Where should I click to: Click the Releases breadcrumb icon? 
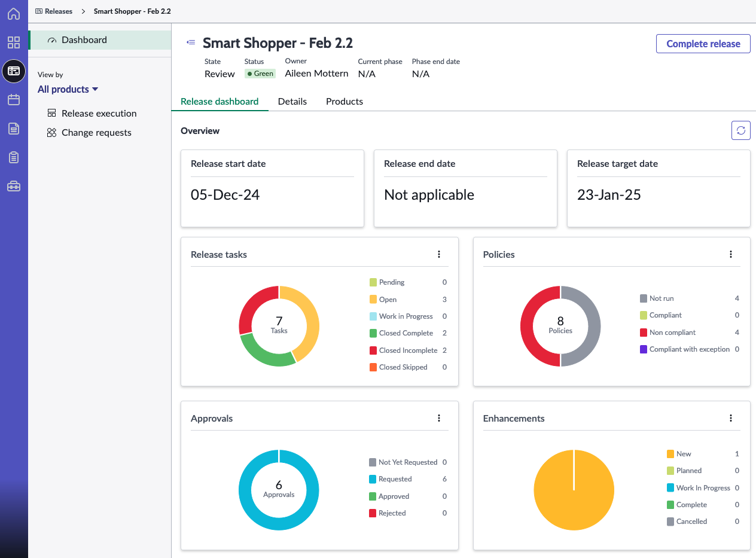(39, 11)
